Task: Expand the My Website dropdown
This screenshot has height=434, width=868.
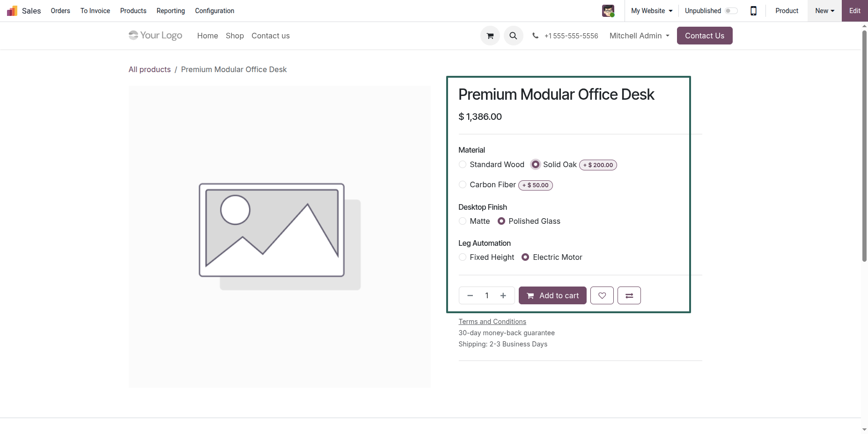Action: tap(652, 11)
